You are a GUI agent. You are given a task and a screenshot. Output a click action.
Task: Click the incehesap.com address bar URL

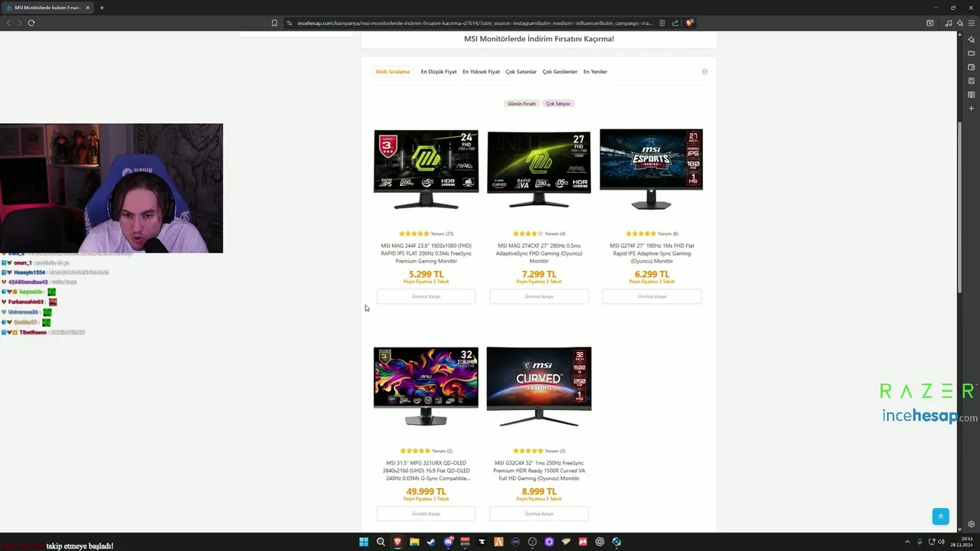click(475, 23)
